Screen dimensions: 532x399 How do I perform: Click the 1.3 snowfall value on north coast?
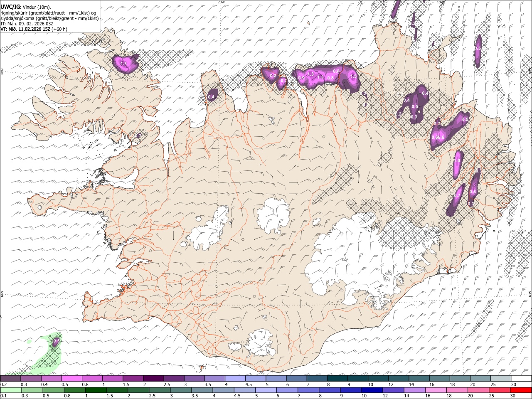coord(310,74)
